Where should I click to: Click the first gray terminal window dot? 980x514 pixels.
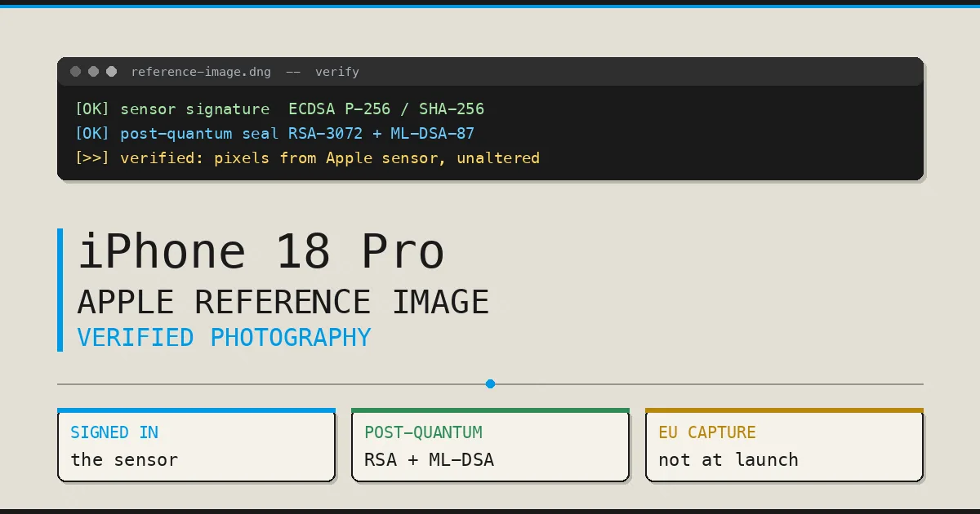76,72
